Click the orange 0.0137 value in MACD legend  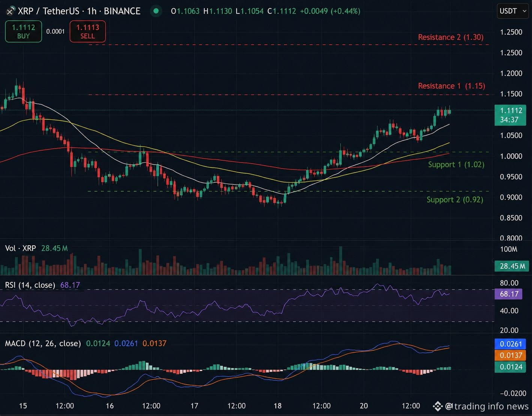[154, 344]
